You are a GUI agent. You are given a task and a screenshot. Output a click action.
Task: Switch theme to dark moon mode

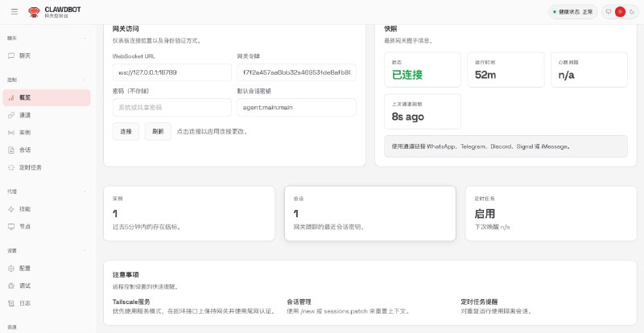(632, 12)
